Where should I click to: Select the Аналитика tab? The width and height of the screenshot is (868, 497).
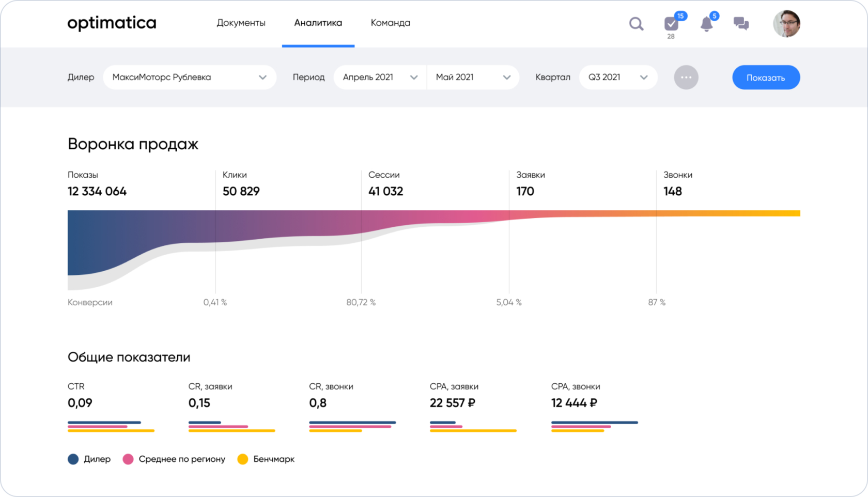[318, 23]
